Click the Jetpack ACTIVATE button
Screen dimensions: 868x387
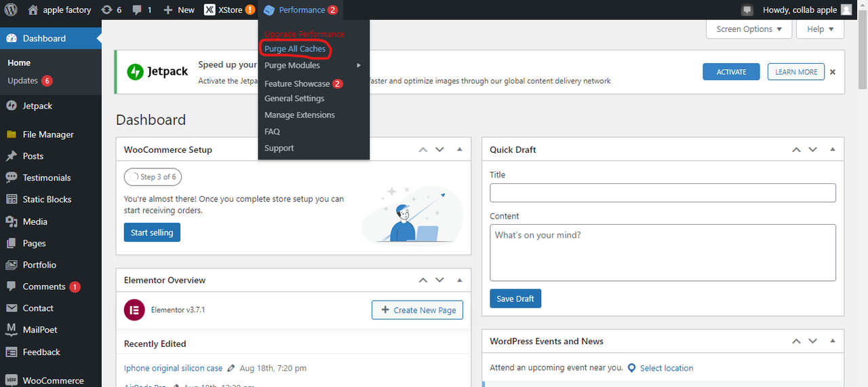tap(732, 72)
